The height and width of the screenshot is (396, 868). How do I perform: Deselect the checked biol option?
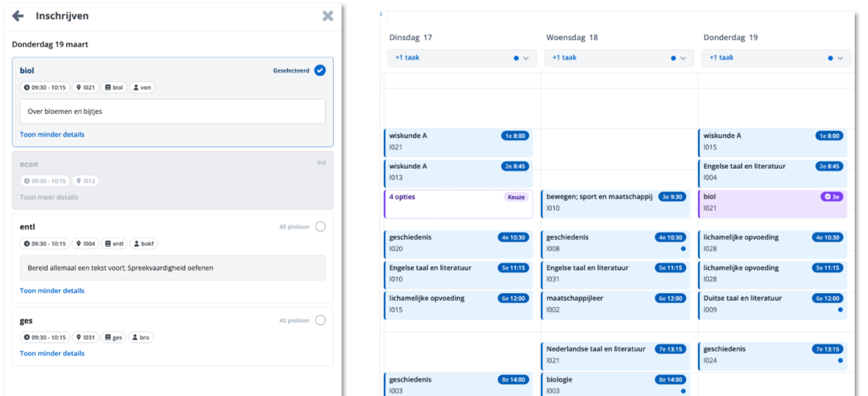(x=320, y=70)
